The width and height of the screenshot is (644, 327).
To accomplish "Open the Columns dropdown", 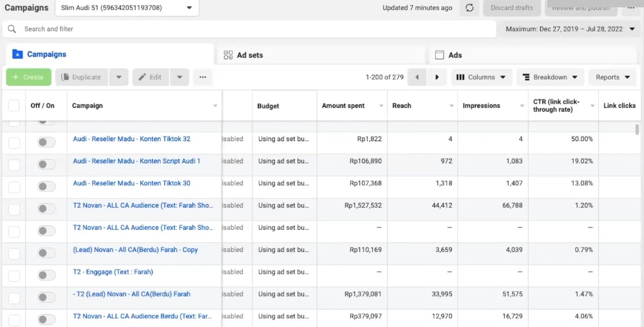I will click(x=481, y=77).
